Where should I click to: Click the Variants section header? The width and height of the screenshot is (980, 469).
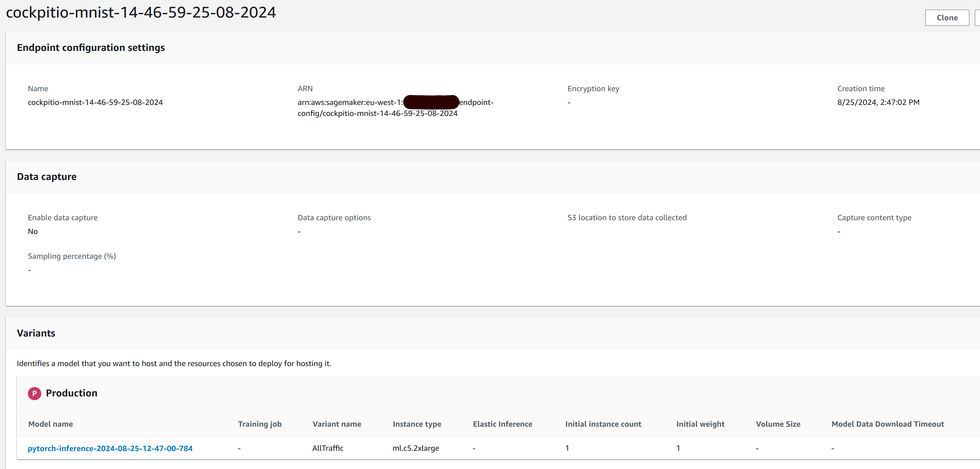[36, 333]
